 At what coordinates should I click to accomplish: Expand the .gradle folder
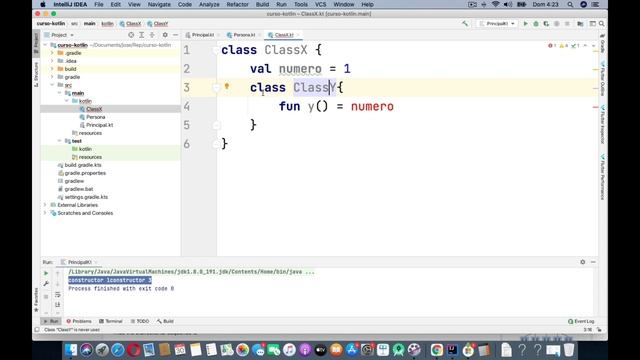point(52,53)
